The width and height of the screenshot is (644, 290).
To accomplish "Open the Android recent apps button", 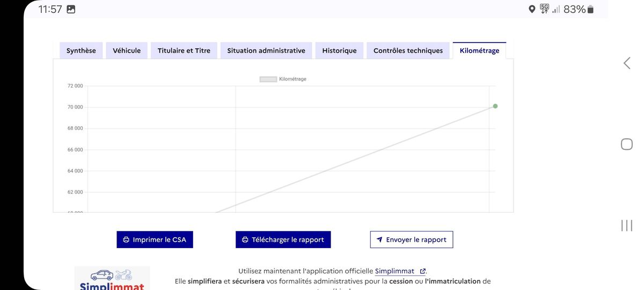I will click(626, 226).
